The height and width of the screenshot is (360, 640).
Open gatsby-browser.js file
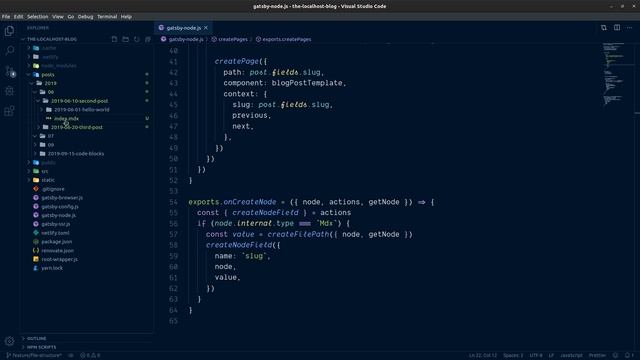(62, 198)
